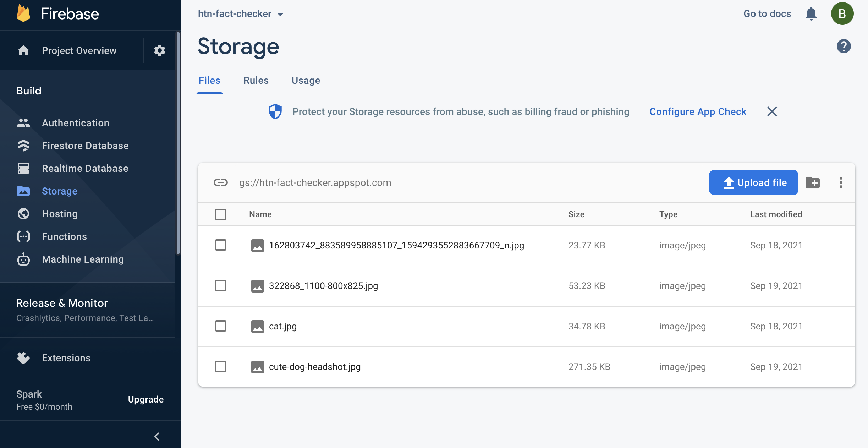Select all files with header checkbox
The image size is (868, 448).
click(x=221, y=214)
